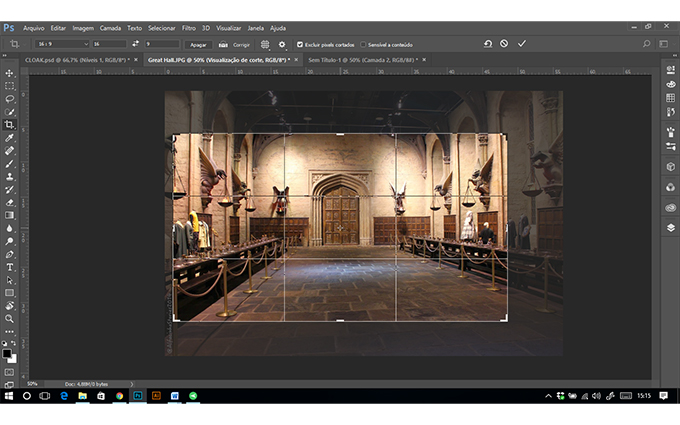Screen dimensions: 680x425
Task: Open the search icon in options bar
Action: (x=647, y=44)
